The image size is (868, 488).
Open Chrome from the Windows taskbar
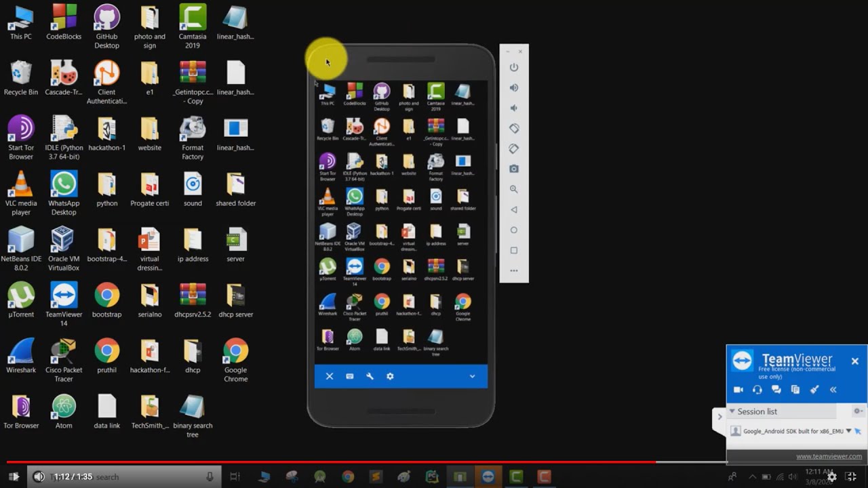coord(348,476)
